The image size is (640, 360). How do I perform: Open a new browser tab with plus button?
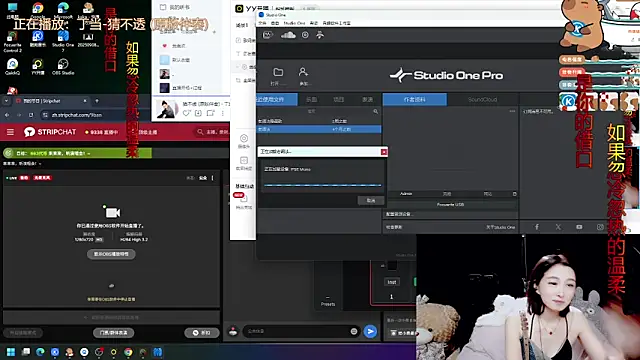point(97,101)
